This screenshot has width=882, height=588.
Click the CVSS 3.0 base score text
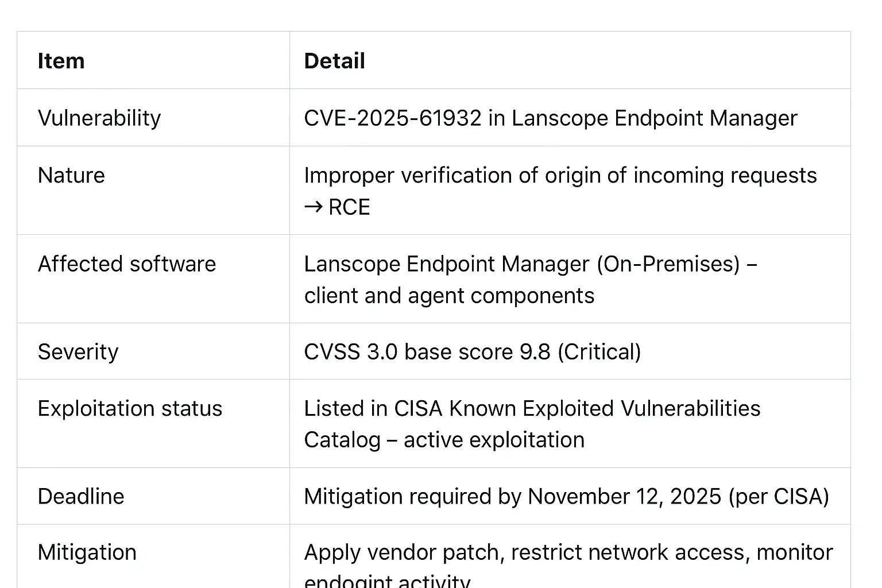[427, 352]
